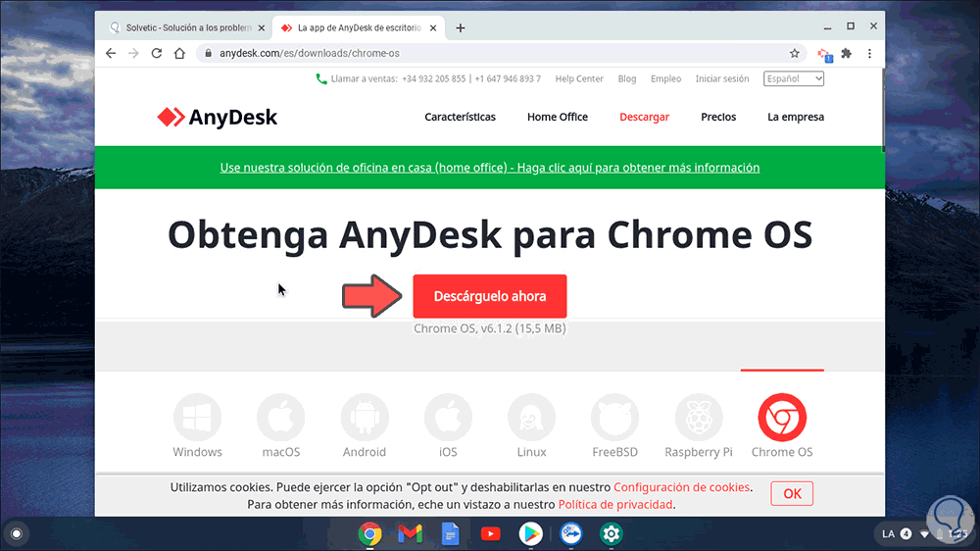Click the green home office banner link
Viewport: 980px width, 551px height.
click(490, 168)
